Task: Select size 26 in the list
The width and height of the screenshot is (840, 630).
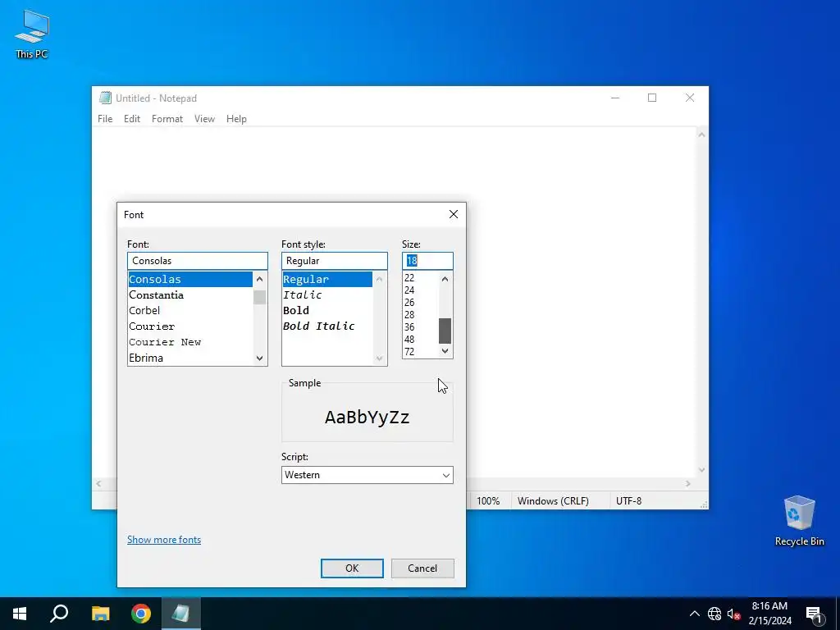Action: (x=421, y=302)
